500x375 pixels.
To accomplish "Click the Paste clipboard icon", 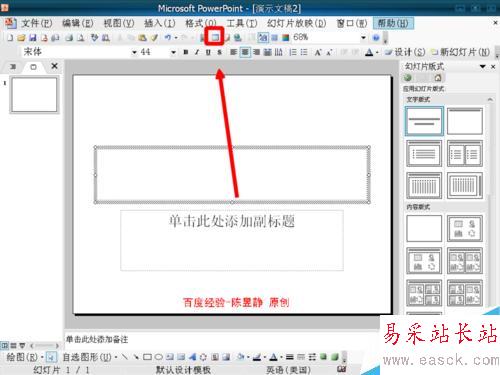I will tap(143, 38).
